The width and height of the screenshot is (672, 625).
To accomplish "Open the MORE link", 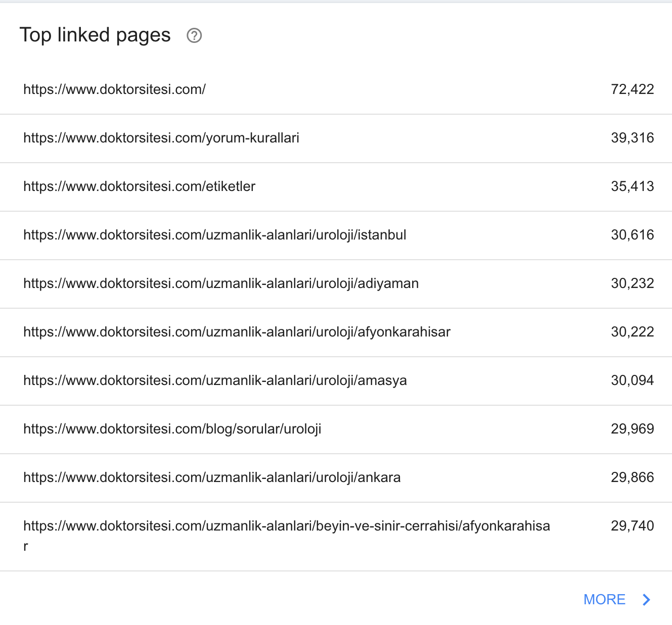I will pos(604,600).
